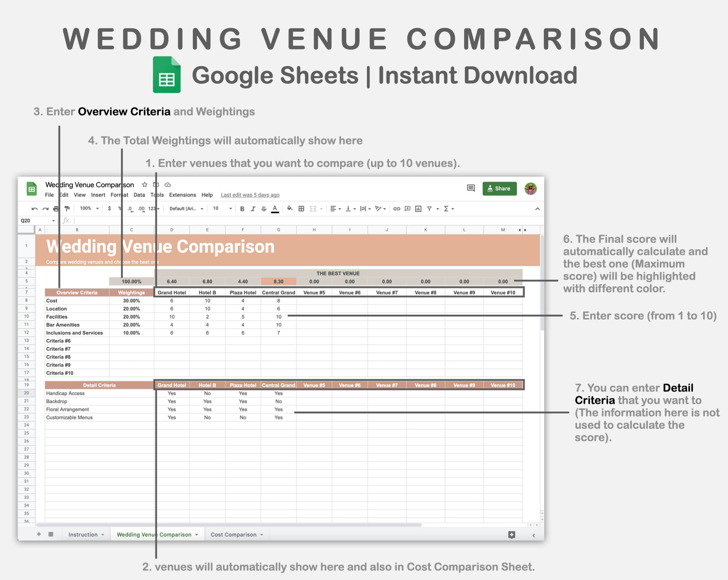This screenshot has height=580, width=728.
Task: Click the Functions sigma icon
Action: click(x=446, y=208)
